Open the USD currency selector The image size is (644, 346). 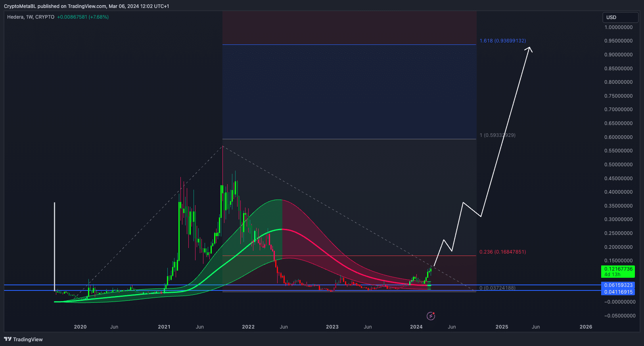click(x=620, y=17)
